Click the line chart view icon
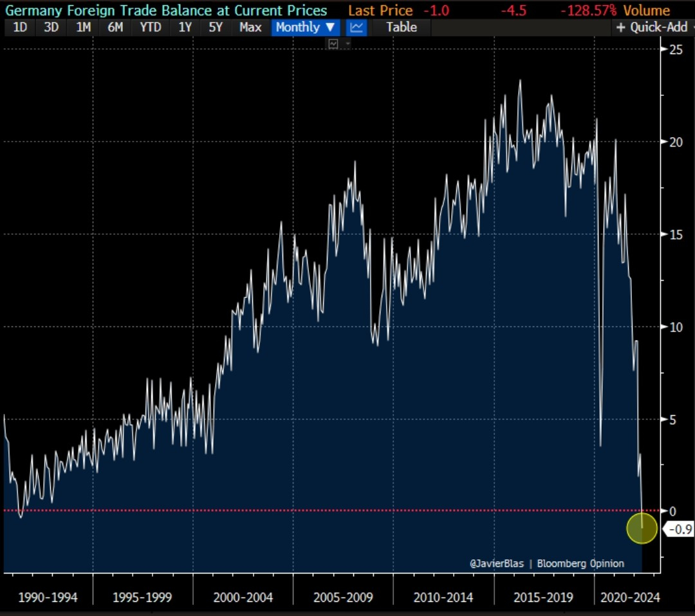 pyautogui.click(x=357, y=28)
